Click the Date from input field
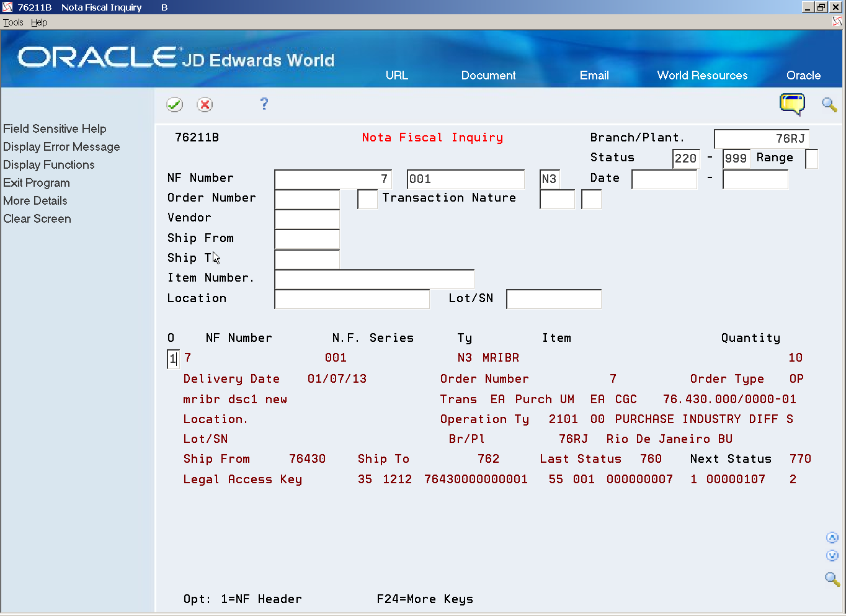The image size is (846, 616). [664, 179]
